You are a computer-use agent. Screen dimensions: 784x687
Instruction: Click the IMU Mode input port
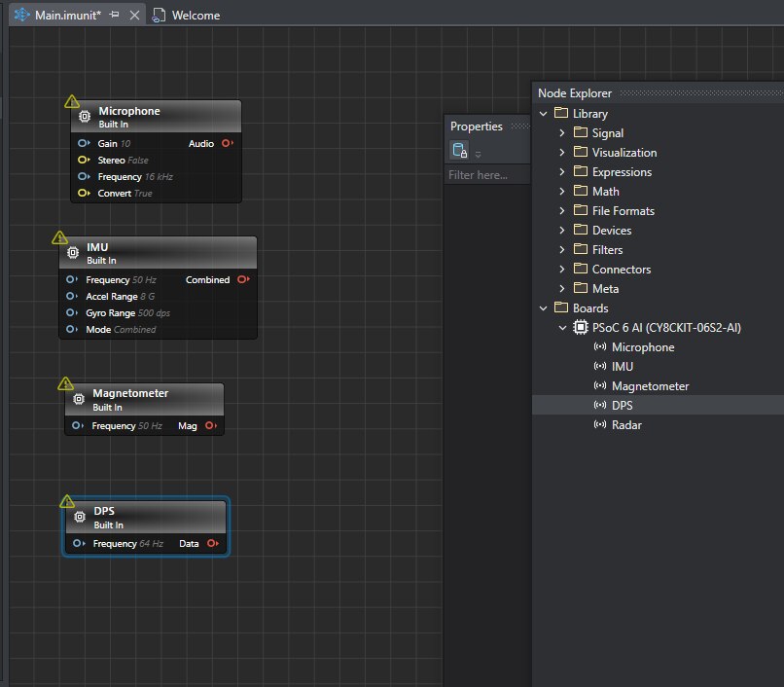pyautogui.click(x=72, y=329)
